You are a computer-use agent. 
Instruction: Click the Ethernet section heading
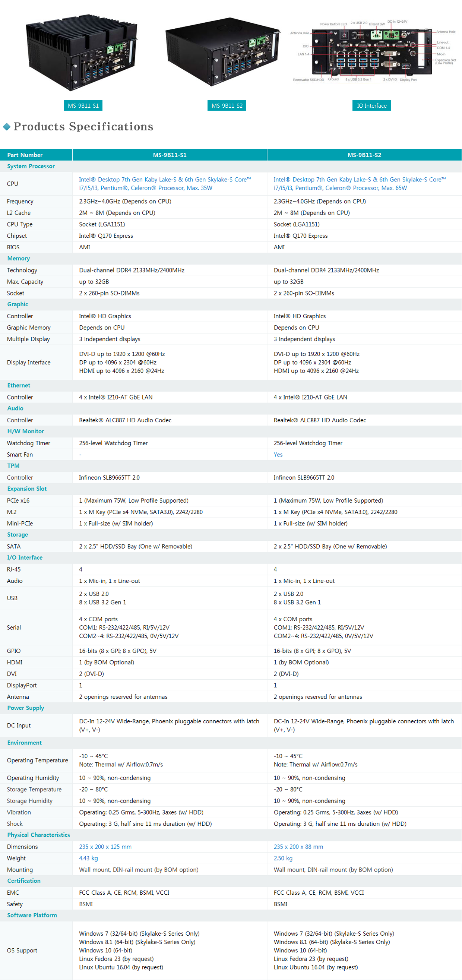coord(19,385)
